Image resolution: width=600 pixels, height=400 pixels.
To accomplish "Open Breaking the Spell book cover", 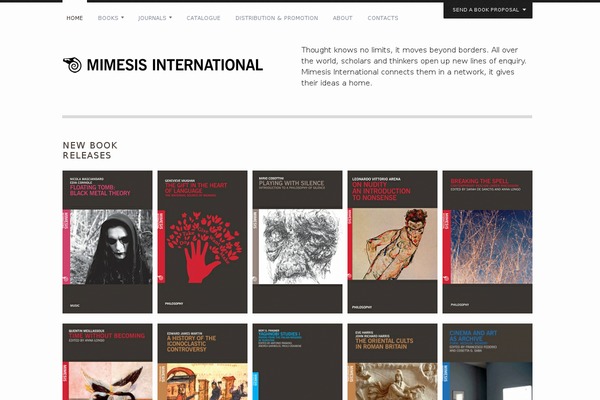I will 488,242.
